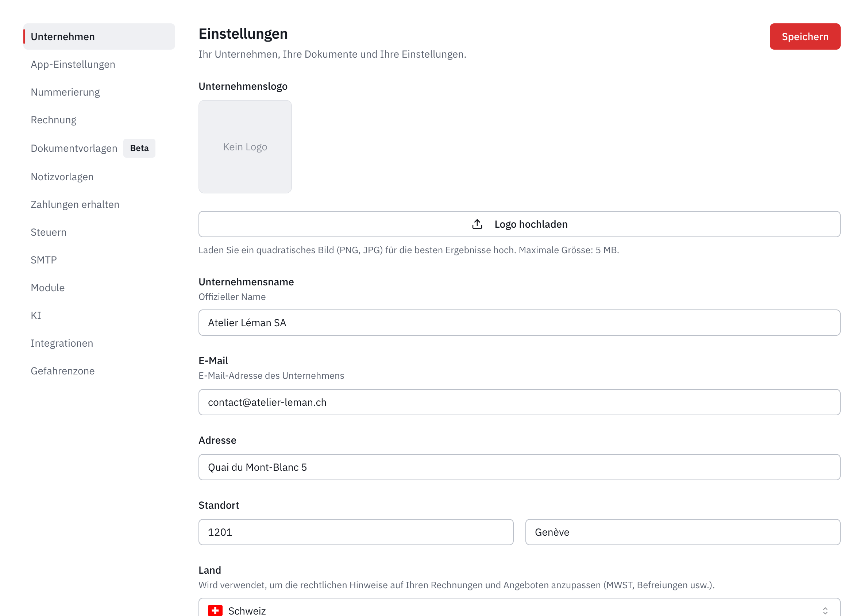Image resolution: width=864 pixels, height=616 pixels.
Task: Go to Zahlungen erhalten settings
Action: [x=75, y=204]
